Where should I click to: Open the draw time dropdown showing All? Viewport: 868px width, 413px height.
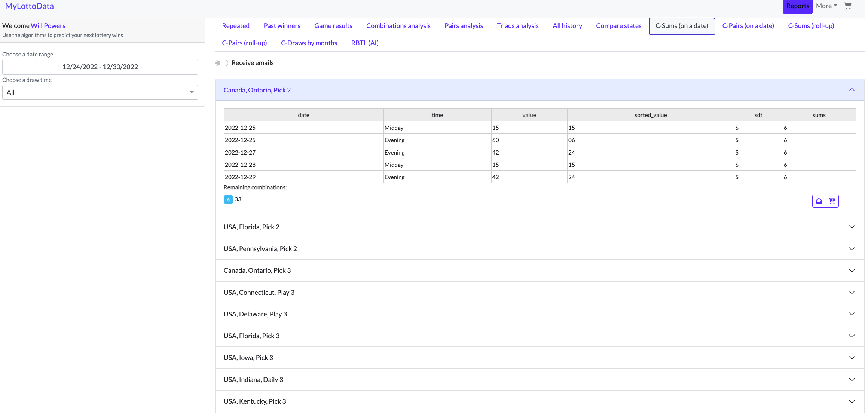pyautogui.click(x=100, y=92)
